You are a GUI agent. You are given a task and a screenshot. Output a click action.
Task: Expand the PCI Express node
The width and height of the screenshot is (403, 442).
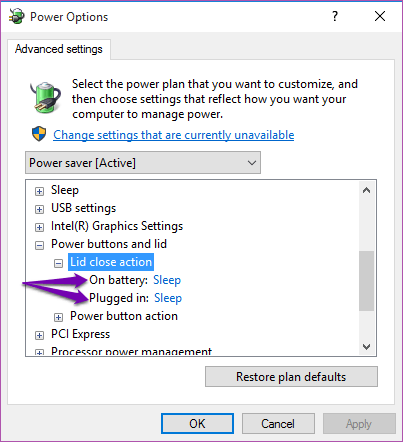[39, 335]
